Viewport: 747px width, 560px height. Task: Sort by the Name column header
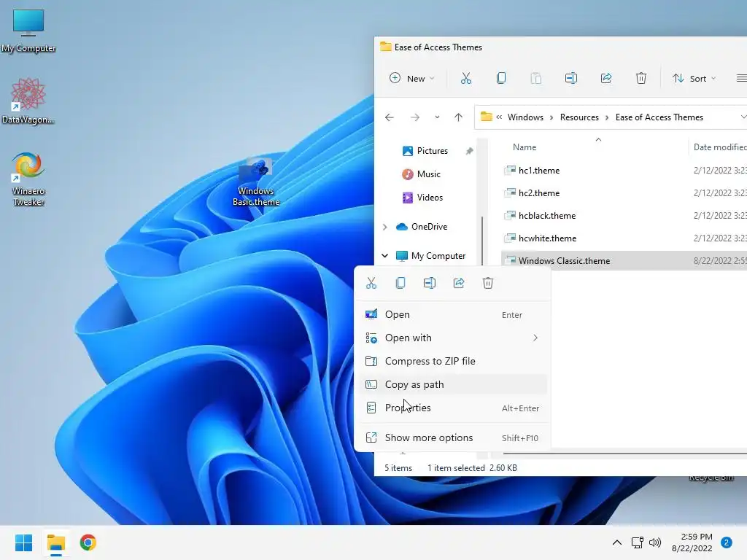coord(524,147)
